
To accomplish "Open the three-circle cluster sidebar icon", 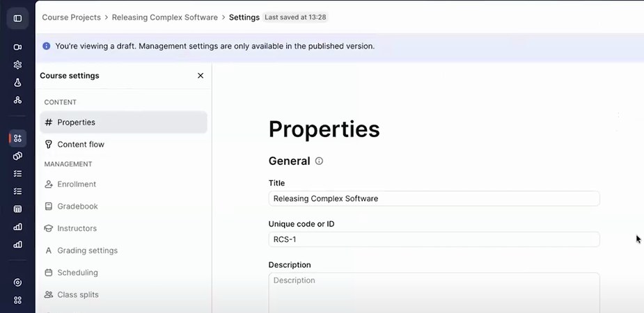I will [x=17, y=100].
